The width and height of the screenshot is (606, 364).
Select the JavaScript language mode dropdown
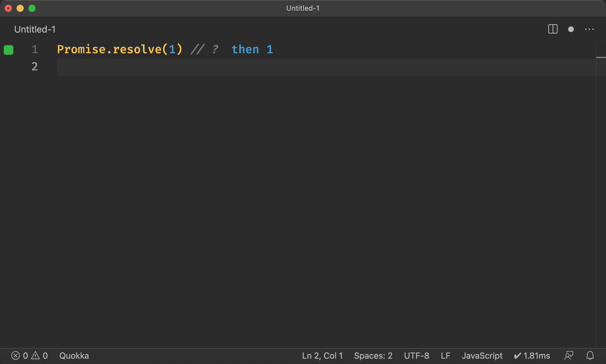pos(481,355)
